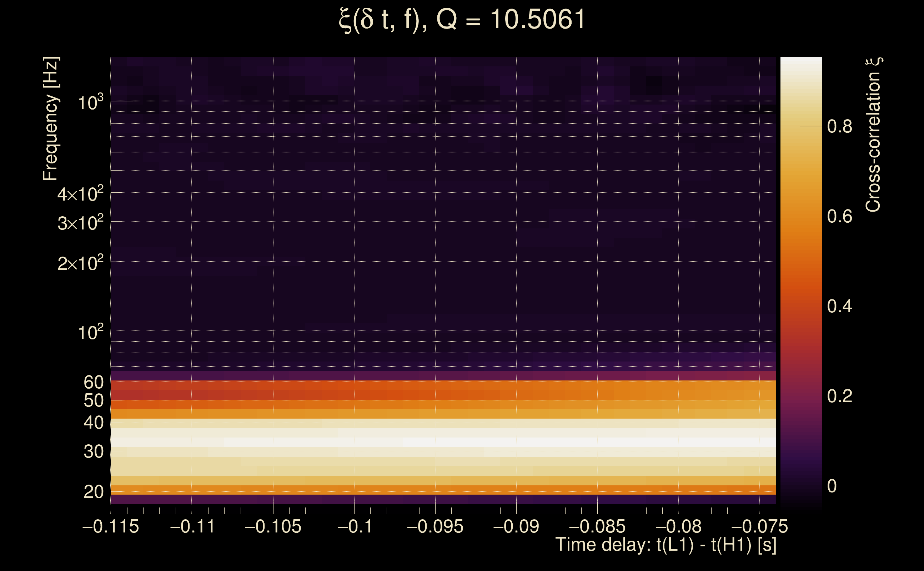The width and height of the screenshot is (924, 571).
Task: Click the Time delay x-axis title
Action: point(666,545)
